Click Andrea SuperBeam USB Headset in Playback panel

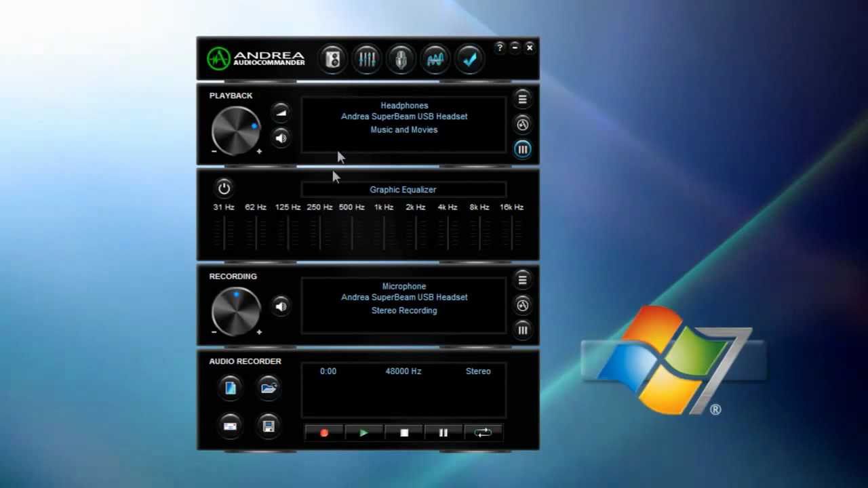pyautogui.click(x=404, y=117)
